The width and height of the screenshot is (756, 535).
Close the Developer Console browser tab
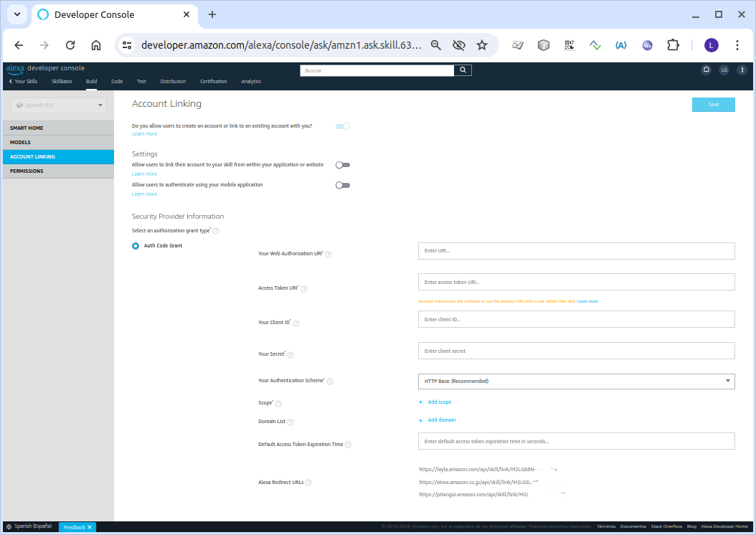[x=186, y=14]
